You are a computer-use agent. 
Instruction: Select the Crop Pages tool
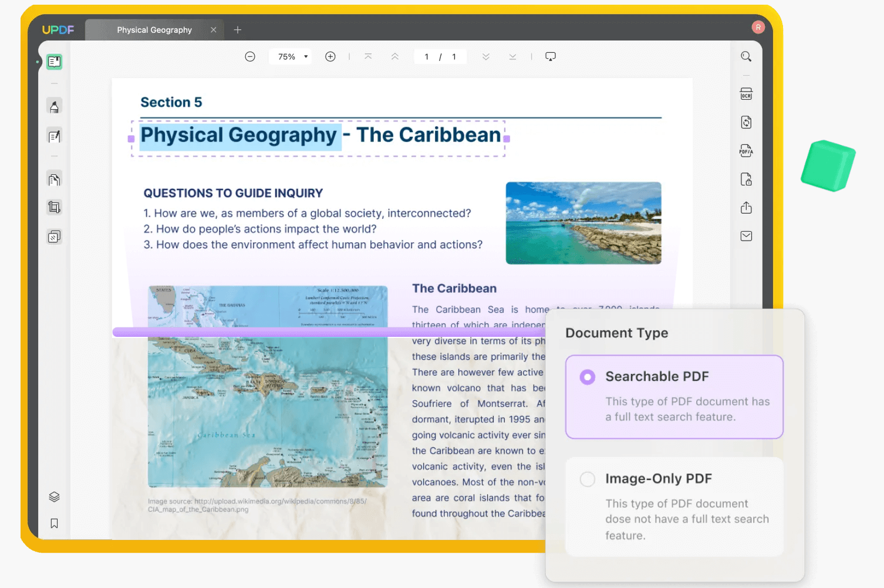click(x=54, y=207)
